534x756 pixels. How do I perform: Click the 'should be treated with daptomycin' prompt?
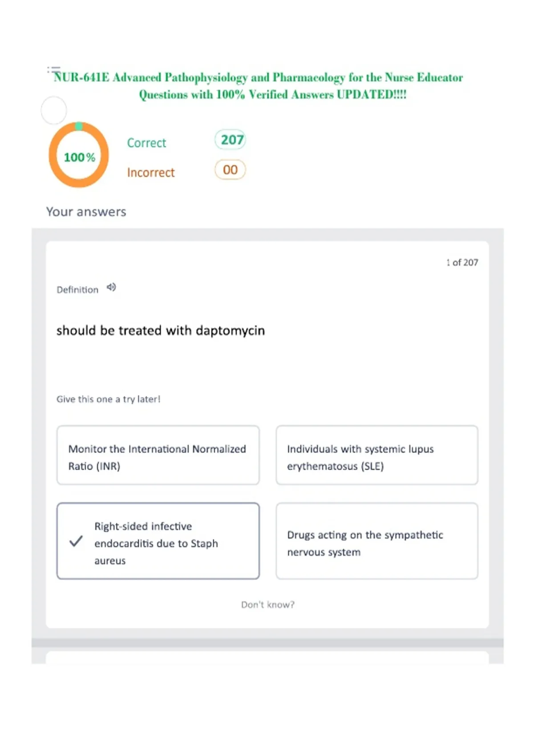(x=161, y=330)
